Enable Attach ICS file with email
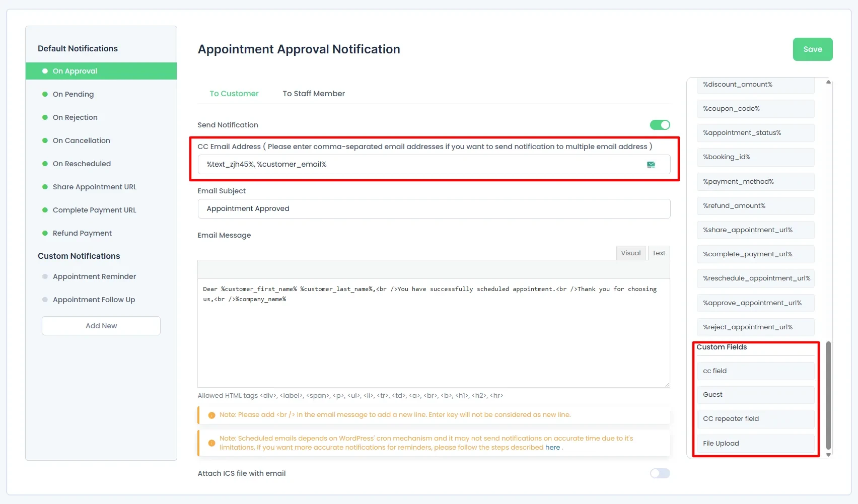Viewport: 858px width, 504px height. coord(660,473)
